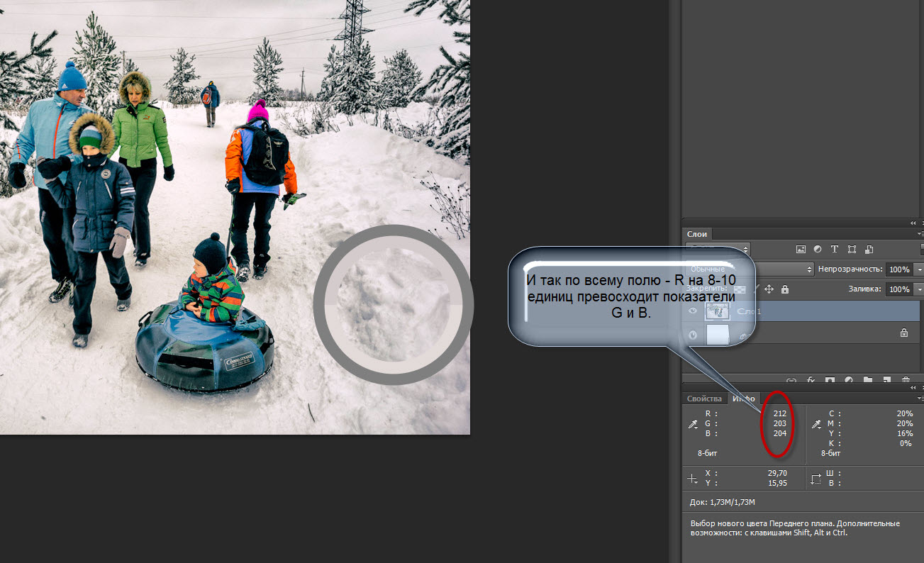The height and width of the screenshot is (563, 924).
Task: Click the Непрозрачность label
Action: (850, 269)
